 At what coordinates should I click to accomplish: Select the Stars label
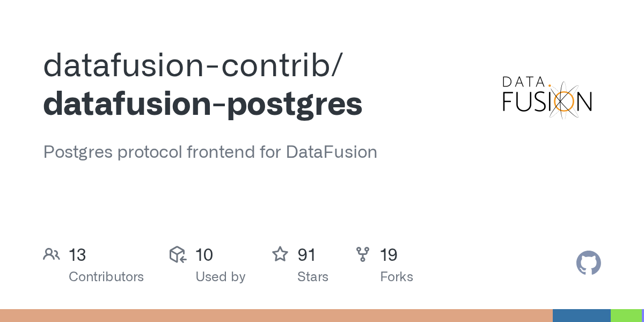[313, 277]
